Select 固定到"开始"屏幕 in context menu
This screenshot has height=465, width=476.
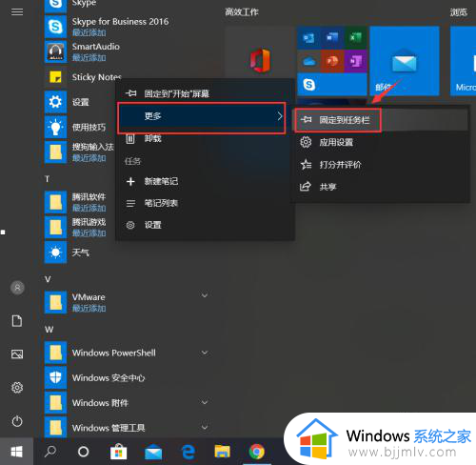(x=205, y=93)
